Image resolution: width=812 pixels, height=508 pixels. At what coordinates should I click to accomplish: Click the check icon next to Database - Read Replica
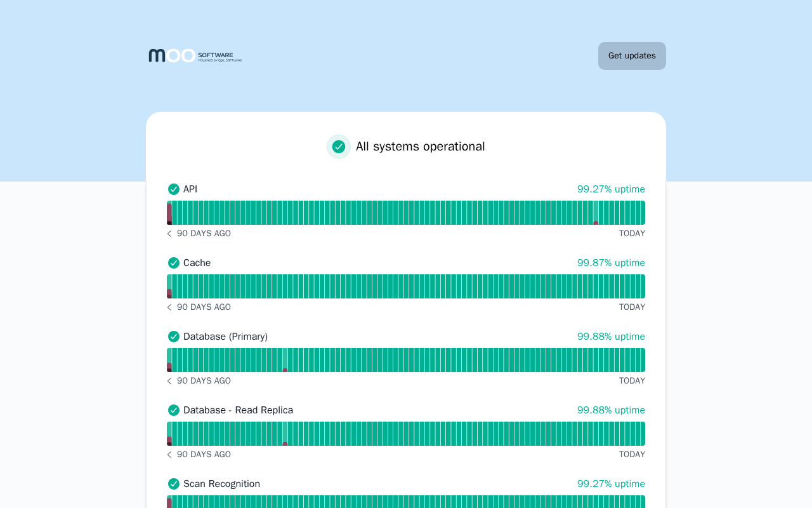coord(174,410)
